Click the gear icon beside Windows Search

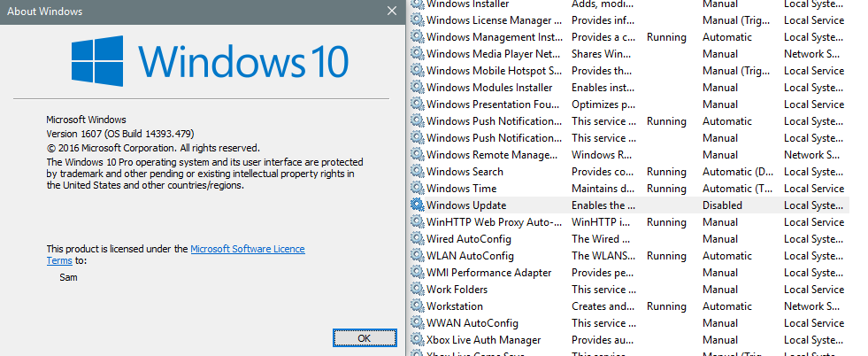(x=417, y=172)
